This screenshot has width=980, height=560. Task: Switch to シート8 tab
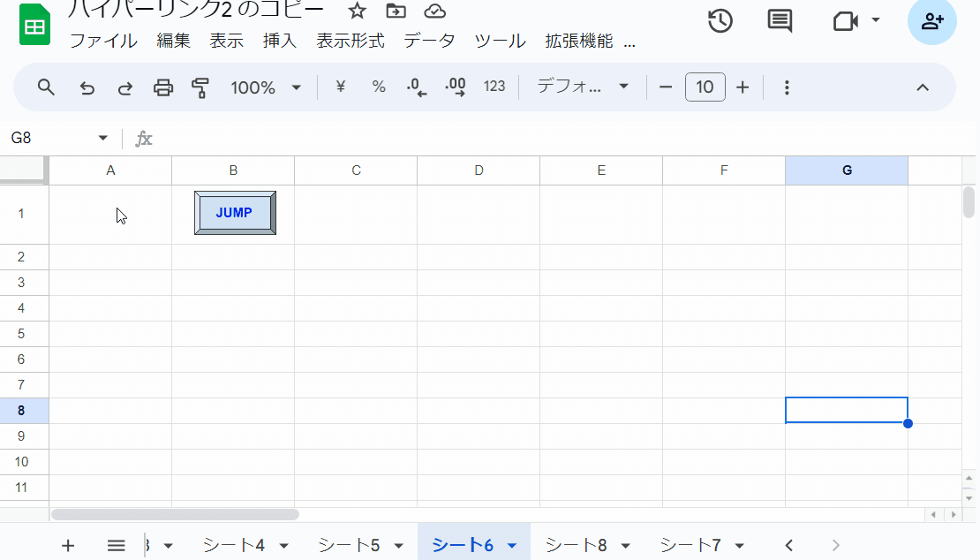[x=577, y=545]
